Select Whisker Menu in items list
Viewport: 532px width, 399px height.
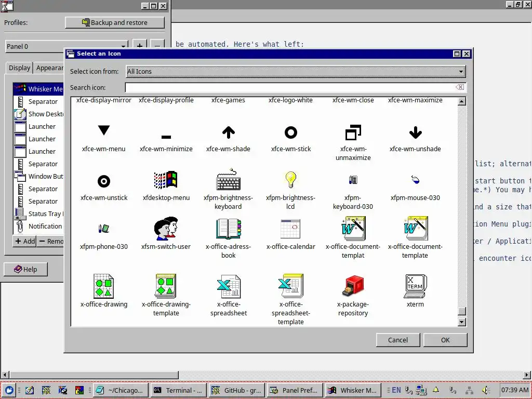[38, 89]
